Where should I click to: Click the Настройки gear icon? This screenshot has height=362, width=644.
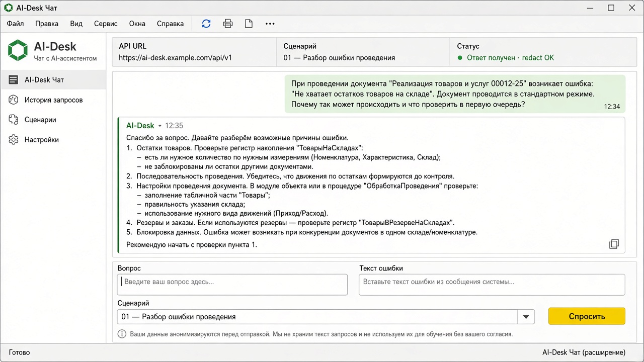(14, 140)
